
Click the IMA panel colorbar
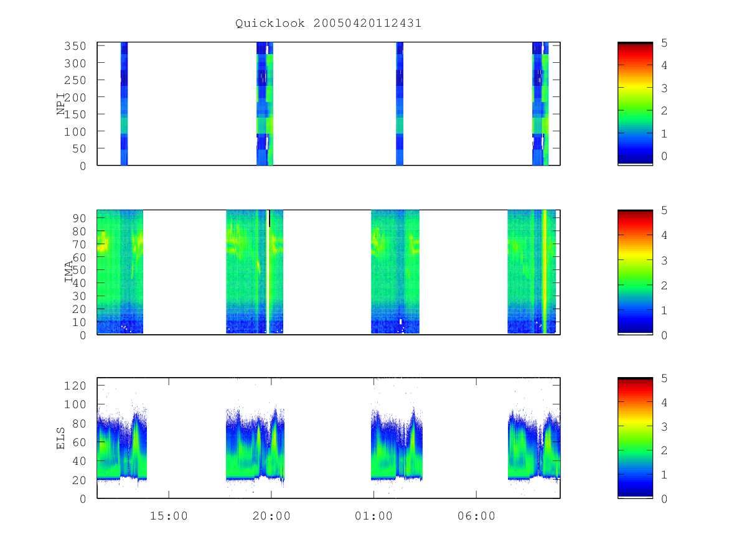[635, 272]
